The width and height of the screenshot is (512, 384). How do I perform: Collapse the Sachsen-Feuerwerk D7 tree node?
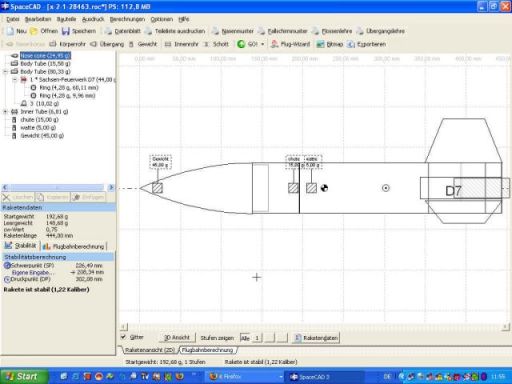click(x=14, y=80)
